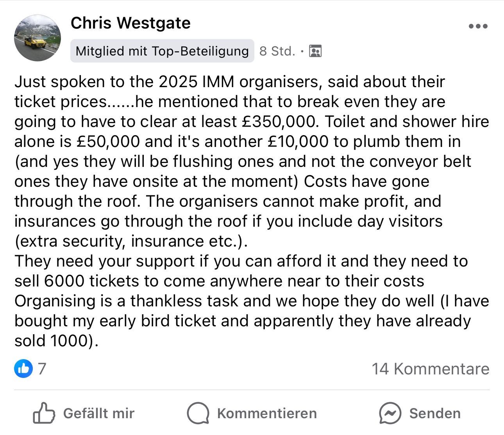The width and height of the screenshot is (504, 435).
Task: Toggle like via the 'Gefällt mir' label
Action: 98,414
